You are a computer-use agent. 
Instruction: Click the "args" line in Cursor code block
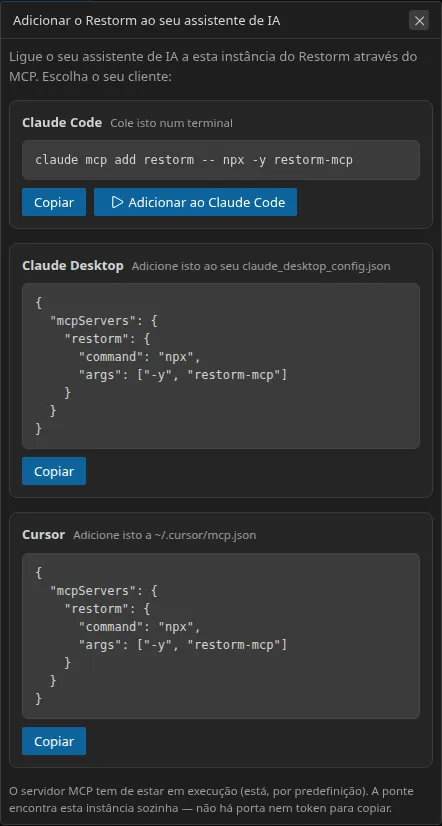tap(183, 645)
